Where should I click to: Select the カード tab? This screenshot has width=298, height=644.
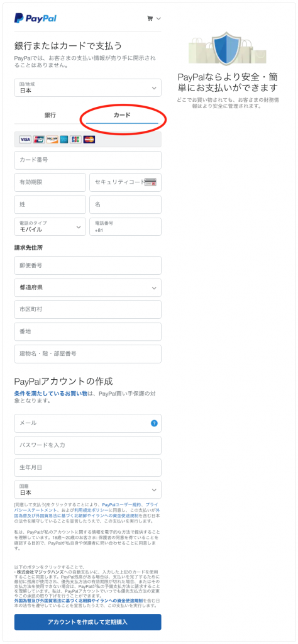pyautogui.click(x=122, y=115)
